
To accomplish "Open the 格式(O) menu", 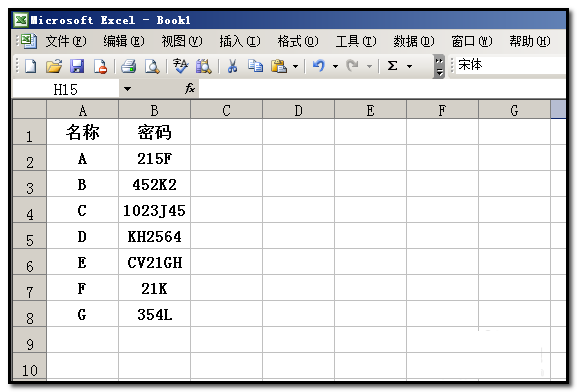I will pos(298,41).
